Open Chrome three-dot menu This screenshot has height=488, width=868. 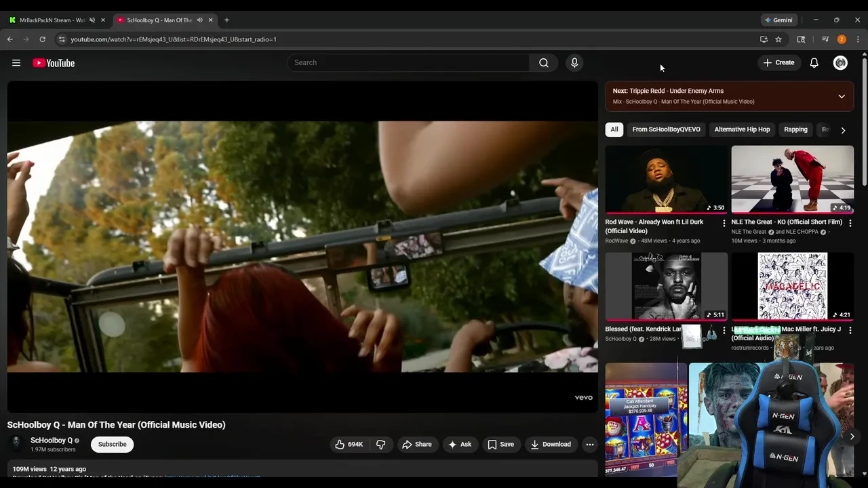tap(858, 39)
